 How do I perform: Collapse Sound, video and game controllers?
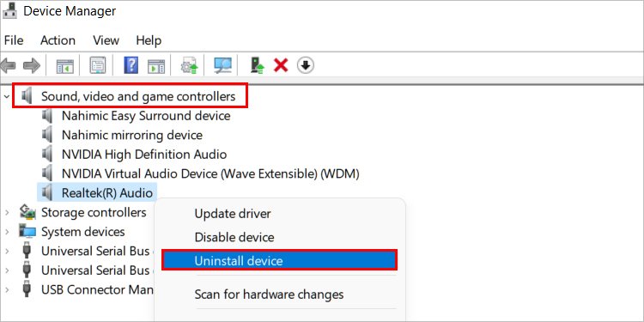pos(7,97)
